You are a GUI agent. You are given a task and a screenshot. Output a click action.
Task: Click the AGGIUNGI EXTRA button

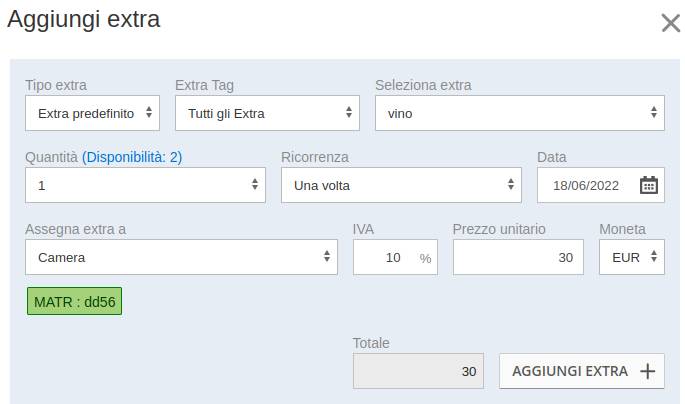[582, 371]
